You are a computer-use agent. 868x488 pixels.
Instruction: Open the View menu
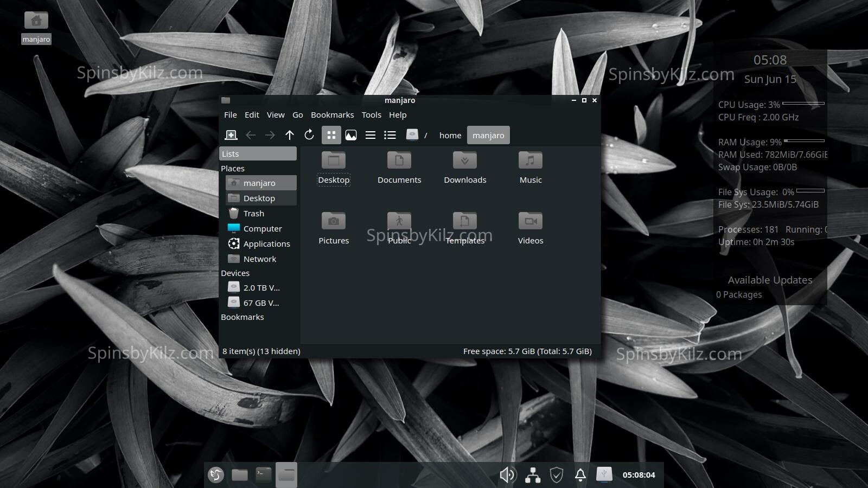point(276,115)
